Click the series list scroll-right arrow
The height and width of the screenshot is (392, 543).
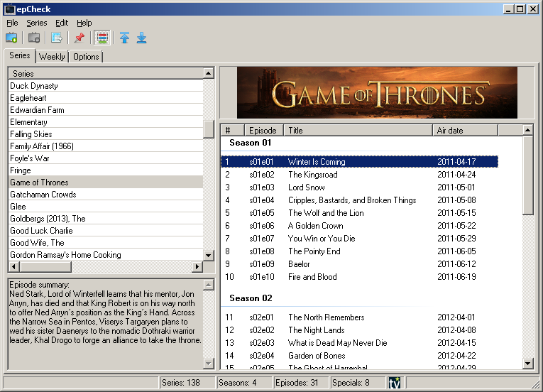click(197, 266)
